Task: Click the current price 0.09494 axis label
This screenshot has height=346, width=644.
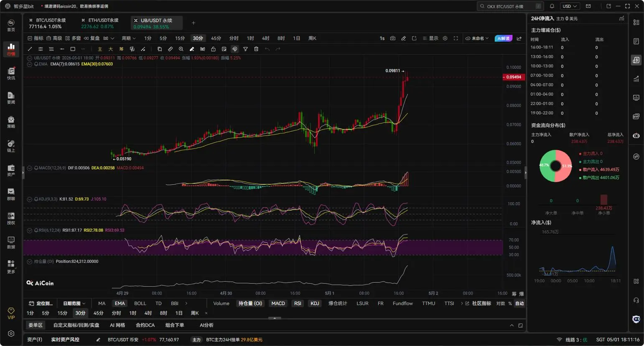Action: [x=514, y=77]
